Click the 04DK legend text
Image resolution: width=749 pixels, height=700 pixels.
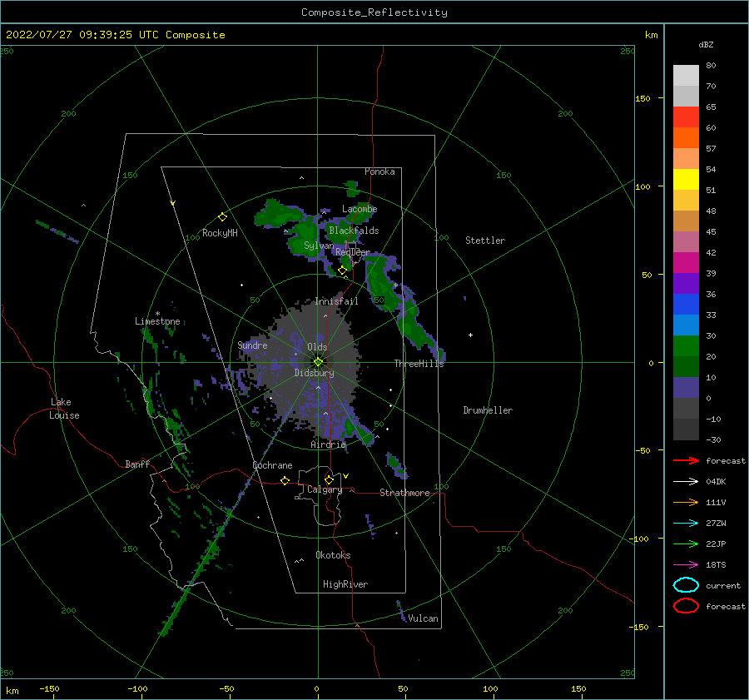pyautogui.click(x=716, y=482)
